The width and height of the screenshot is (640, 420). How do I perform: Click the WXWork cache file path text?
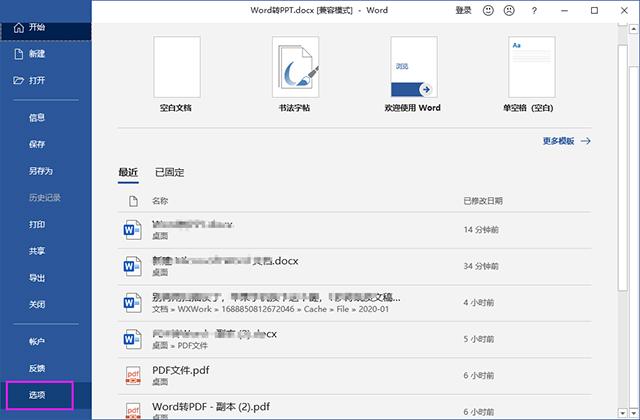click(x=270, y=309)
